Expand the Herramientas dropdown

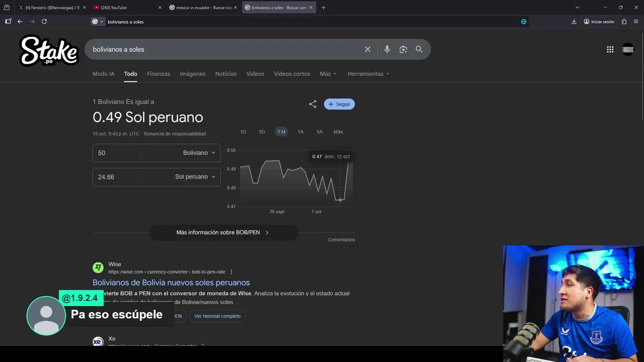368,74
